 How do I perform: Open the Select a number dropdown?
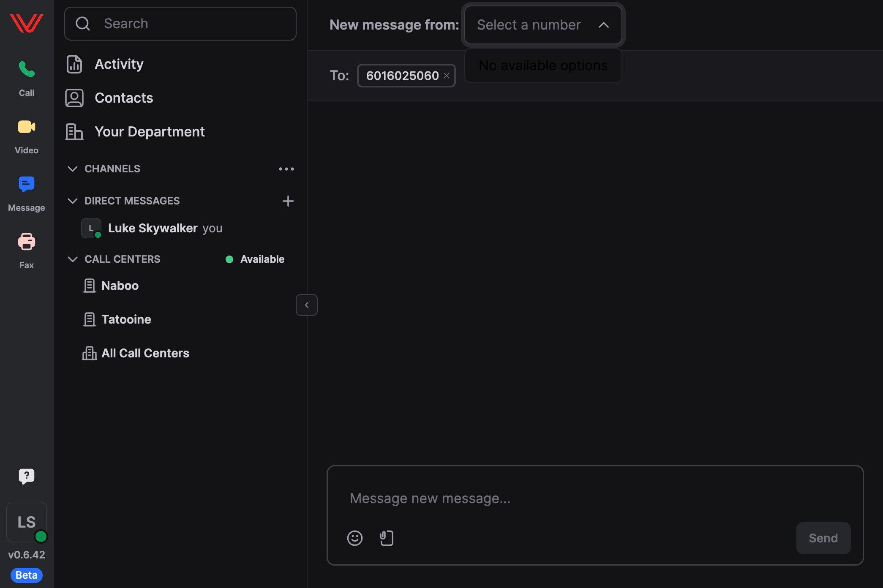(x=542, y=25)
